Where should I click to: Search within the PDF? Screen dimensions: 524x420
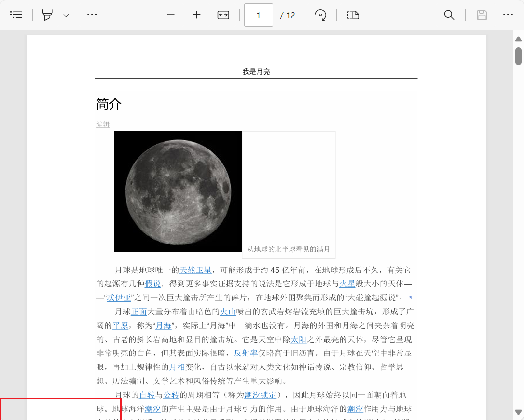tap(449, 15)
